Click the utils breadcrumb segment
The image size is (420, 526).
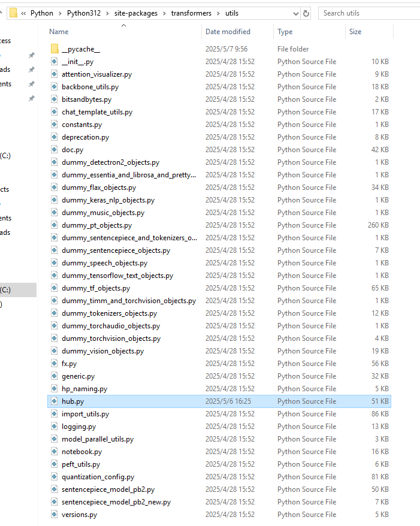pos(232,13)
